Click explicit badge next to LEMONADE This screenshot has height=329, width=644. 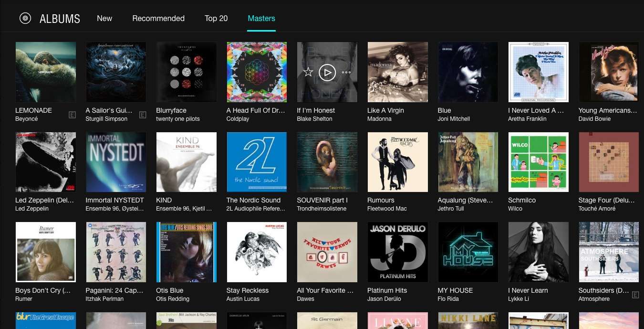tap(72, 115)
